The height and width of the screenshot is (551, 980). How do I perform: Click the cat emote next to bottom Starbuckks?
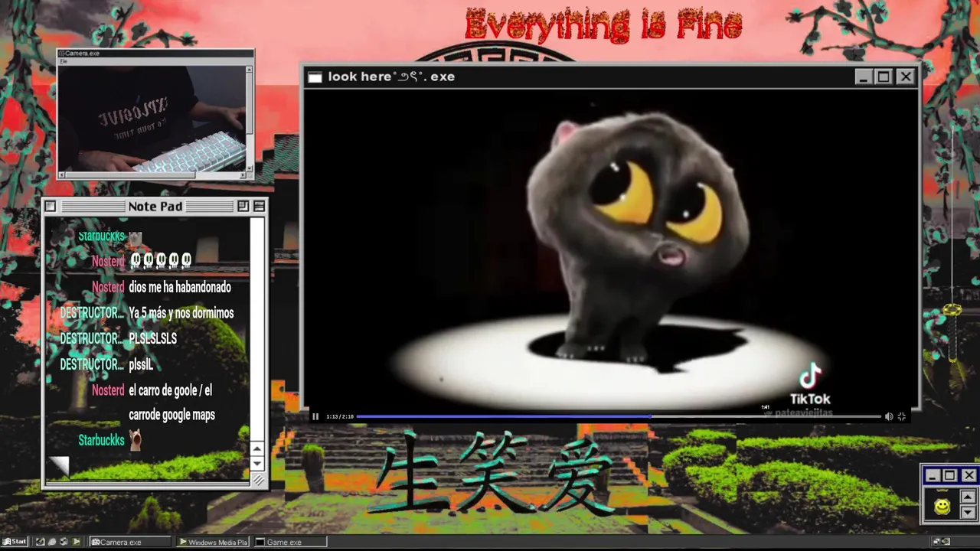(x=136, y=439)
